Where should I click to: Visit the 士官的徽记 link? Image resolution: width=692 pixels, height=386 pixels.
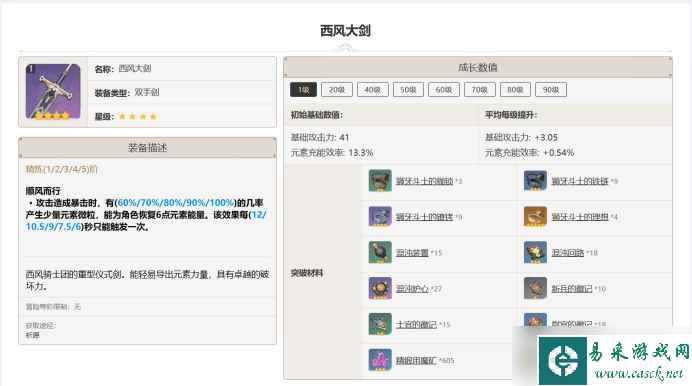(416, 325)
